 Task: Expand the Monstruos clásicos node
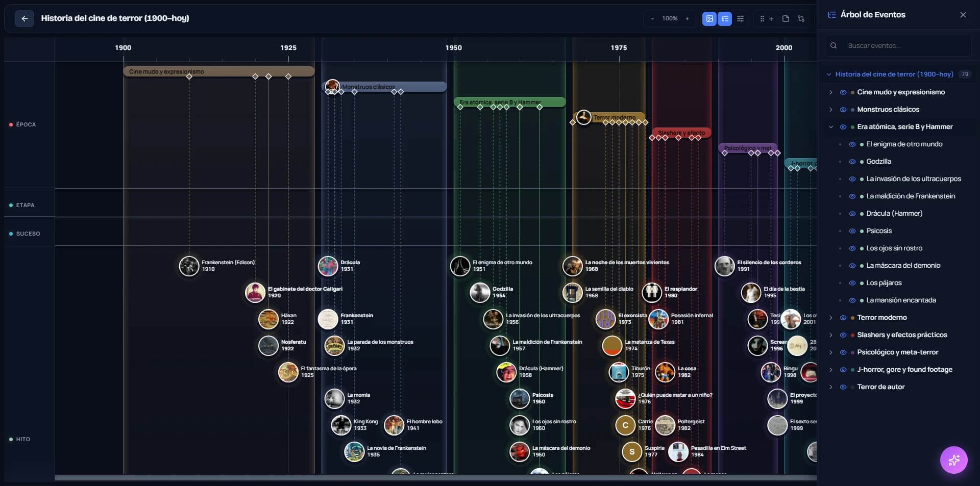pyautogui.click(x=830, y=110)
